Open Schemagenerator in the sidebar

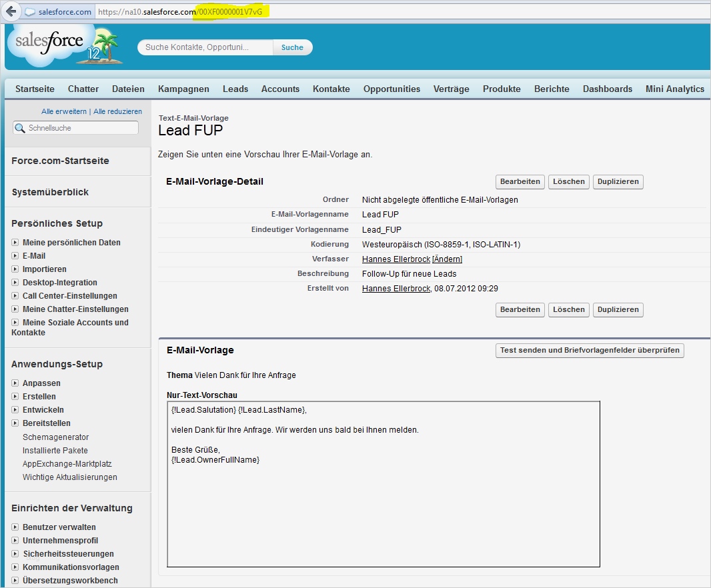[56, 437]
